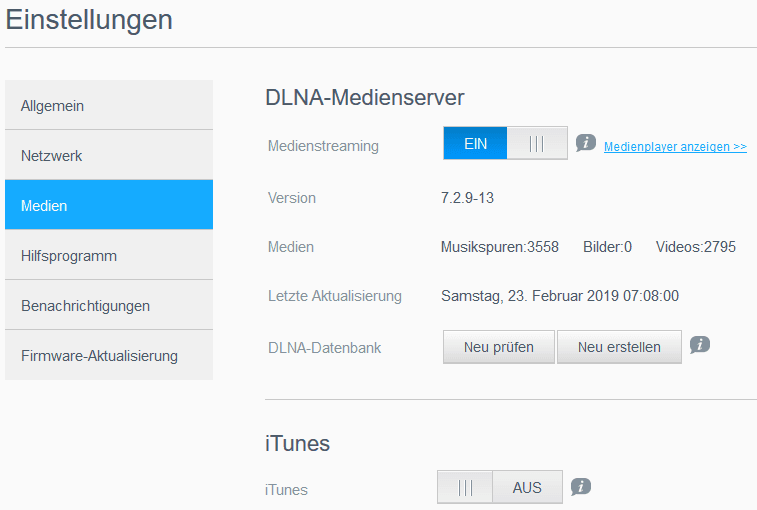This screenshot has height=510, width=757.
Task: Click the EIN part of Medienstreaming toggle
Action: tap(475, 143)
